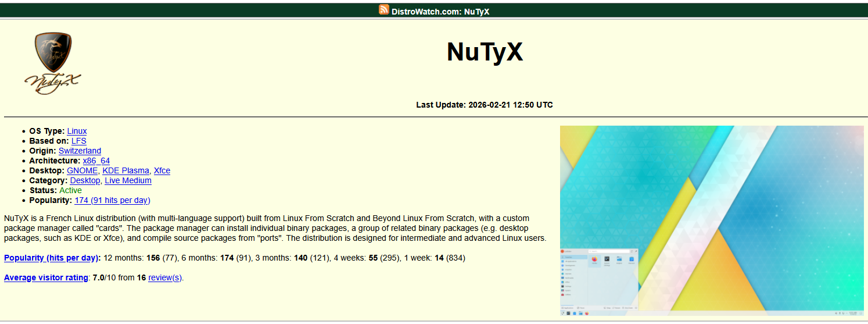Viewport: 868px width, 324px height.
Task: Open the Linux OS type link
Action: (77, 131)
